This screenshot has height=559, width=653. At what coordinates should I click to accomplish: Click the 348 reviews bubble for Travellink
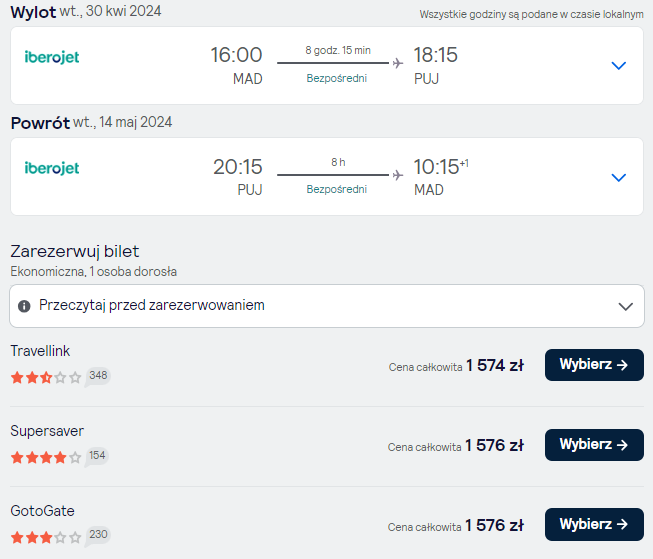[x=98, y=377]
